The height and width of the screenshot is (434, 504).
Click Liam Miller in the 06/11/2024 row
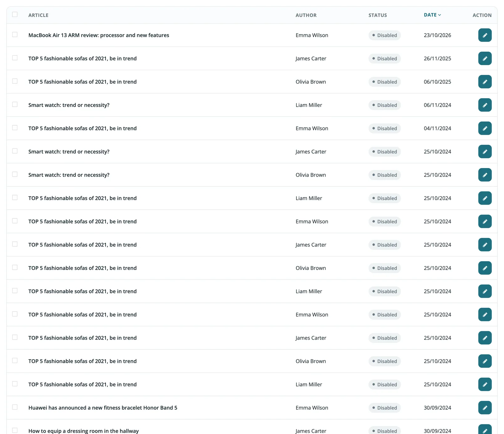[309, 105]
